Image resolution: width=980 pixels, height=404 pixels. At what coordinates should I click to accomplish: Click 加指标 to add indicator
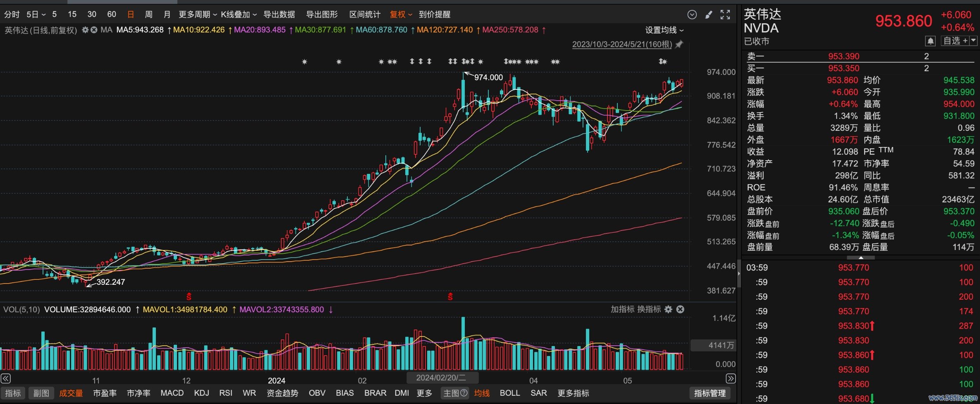click(x=622, y=309)
